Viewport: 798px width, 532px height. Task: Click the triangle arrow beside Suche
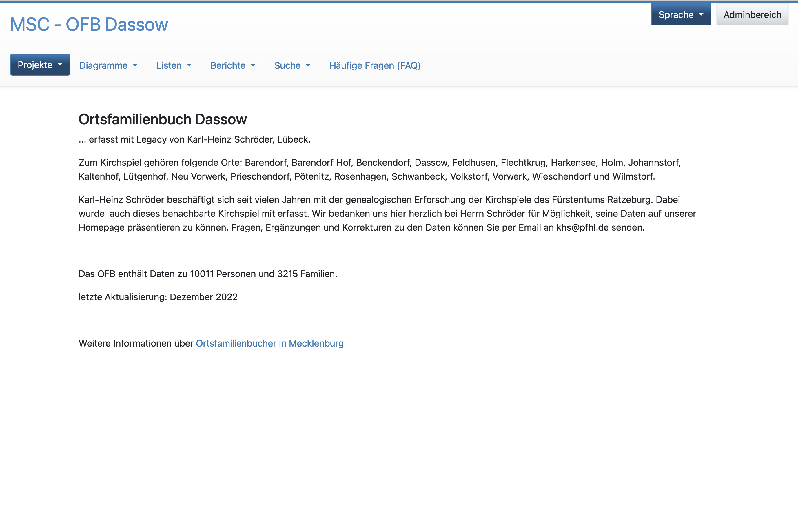(x=308, y=65)
